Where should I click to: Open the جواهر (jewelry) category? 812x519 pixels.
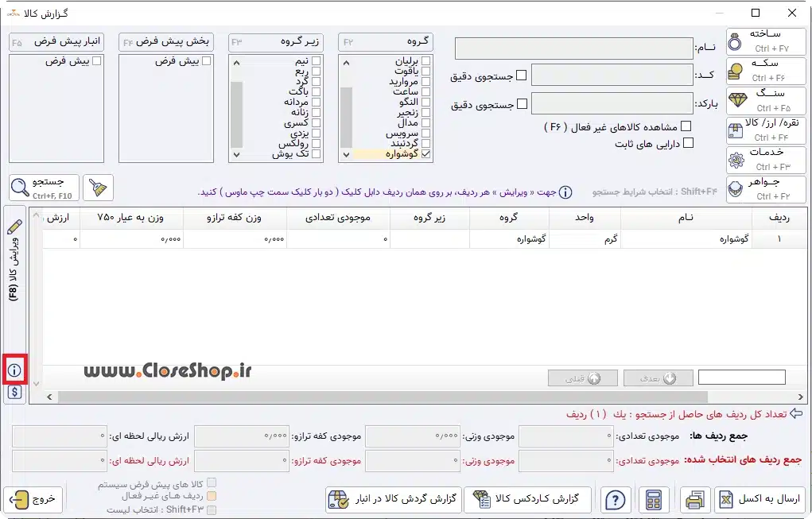click(x=766, y=189)
